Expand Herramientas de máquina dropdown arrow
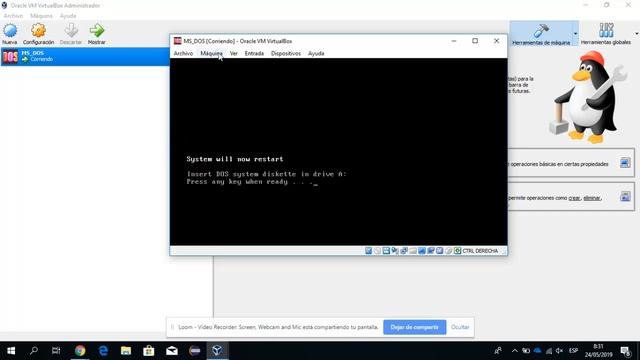The height and width of the screenshot is (360, 640). pyautogui.click(x=576, y=33)
